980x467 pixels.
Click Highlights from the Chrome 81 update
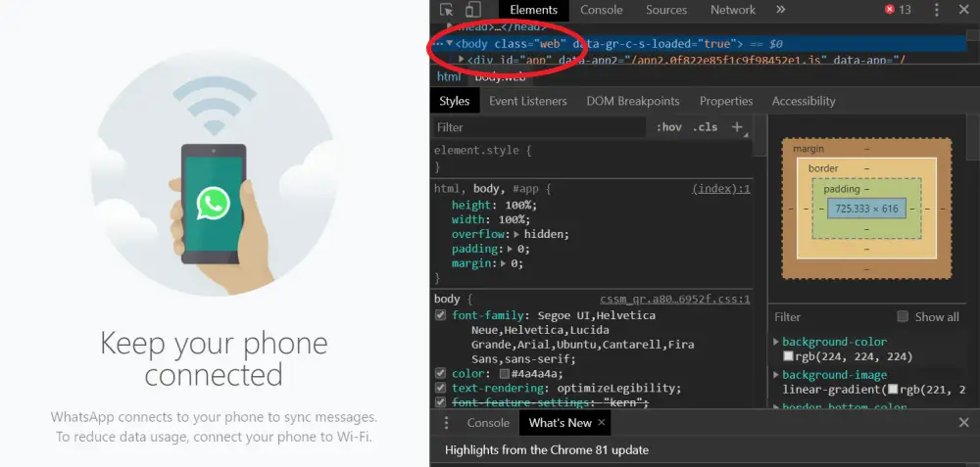click(547, 450)
